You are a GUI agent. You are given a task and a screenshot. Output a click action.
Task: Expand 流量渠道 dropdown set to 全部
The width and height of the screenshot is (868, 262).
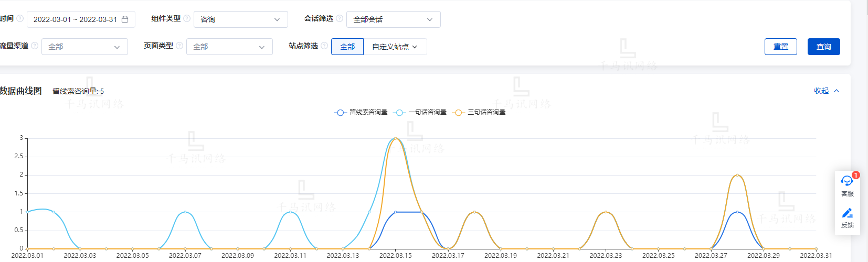[x=84, y=47]
